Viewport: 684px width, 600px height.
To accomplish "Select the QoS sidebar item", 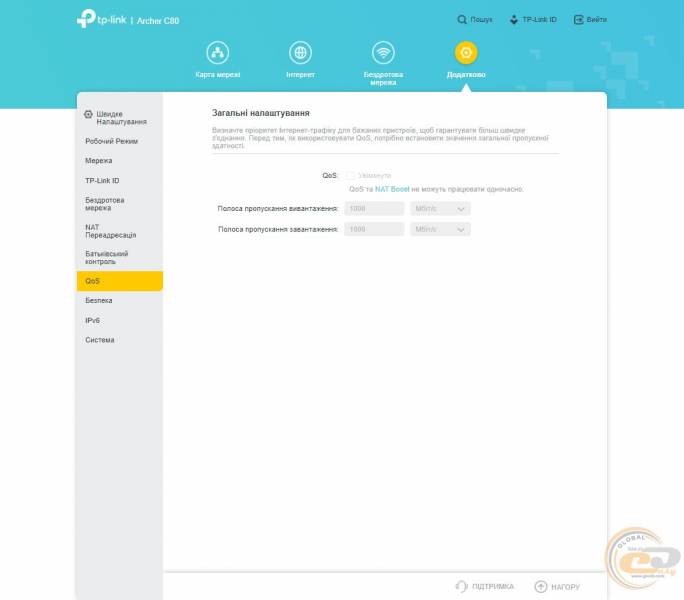I will pos(120,281).
